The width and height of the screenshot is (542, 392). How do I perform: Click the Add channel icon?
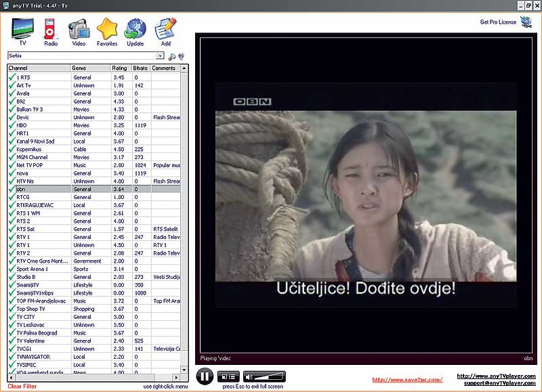click(166, 32)
